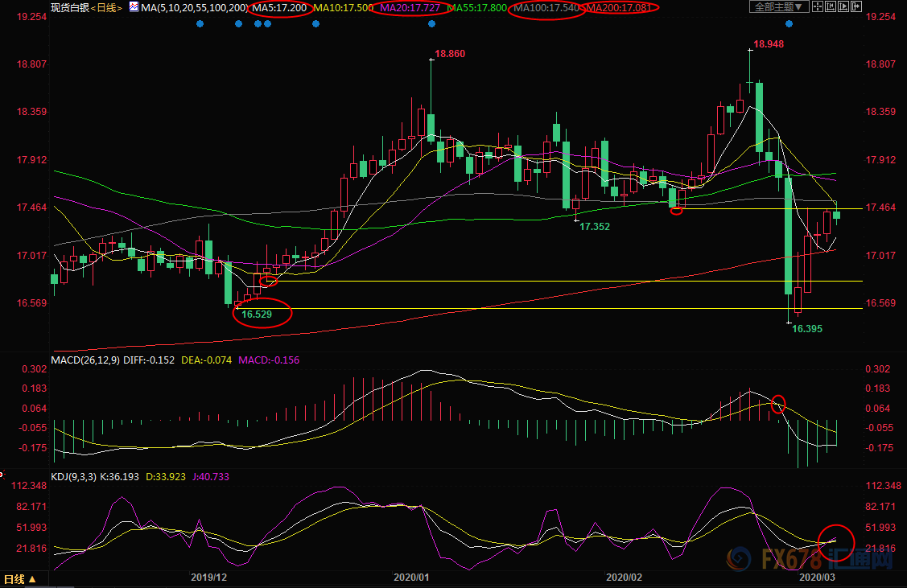The height and width of the screenshot is (588, 907).
Task: Open the 全部主题 theme dropdown
Action: click(x=779, y=7)
